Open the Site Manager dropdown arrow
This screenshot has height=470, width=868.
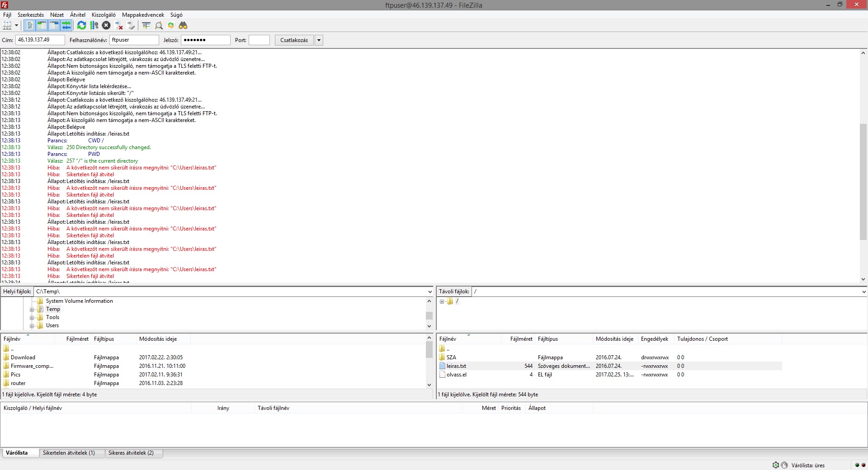[17, 26]
